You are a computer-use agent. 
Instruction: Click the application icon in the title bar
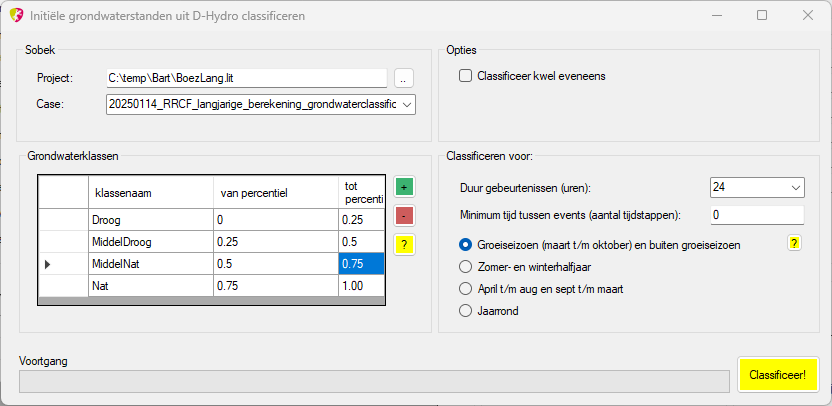tap(16, 15)
